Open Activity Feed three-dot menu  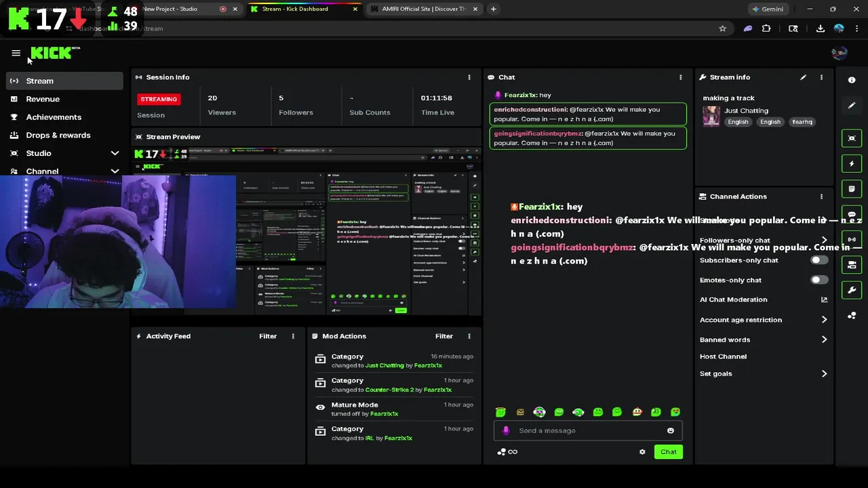(x=293, y=336)
